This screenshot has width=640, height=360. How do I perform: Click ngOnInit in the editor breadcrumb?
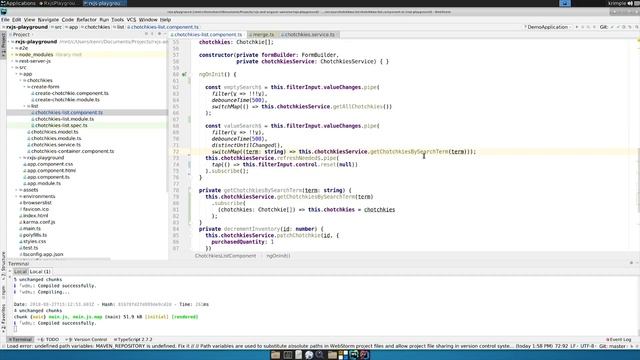[278, 256]
